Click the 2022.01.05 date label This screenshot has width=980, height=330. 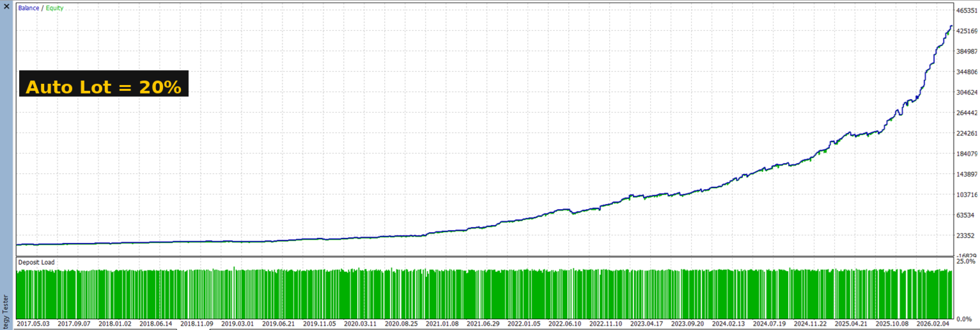pos(525,324)
